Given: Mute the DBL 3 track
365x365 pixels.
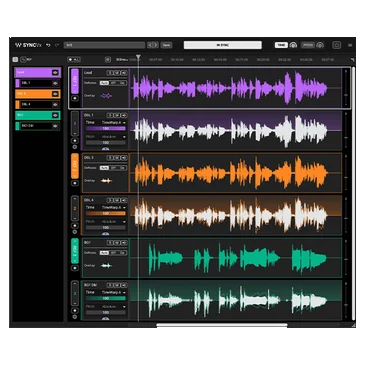Looking at the screenshot, I should click(117, 158).
